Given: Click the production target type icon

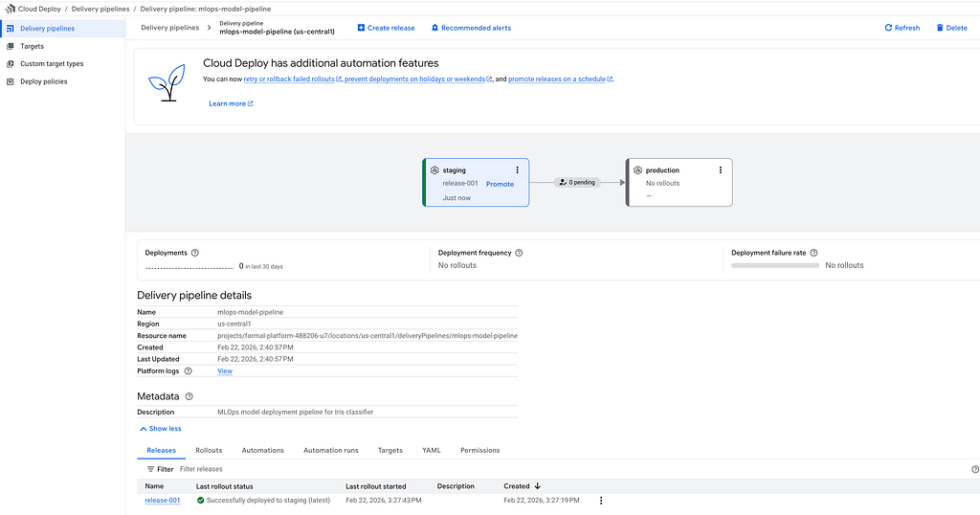Looking at the screenshot, I should click(x=637, y=170).
